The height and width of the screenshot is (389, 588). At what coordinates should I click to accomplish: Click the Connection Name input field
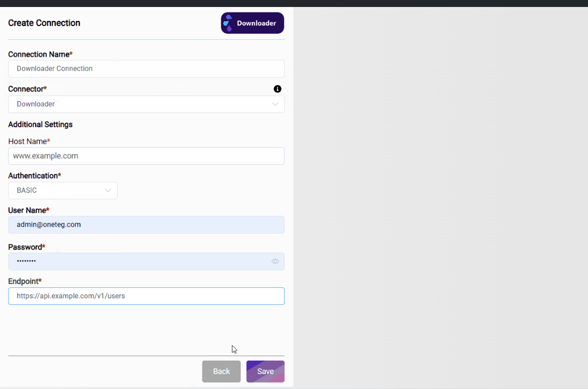pos(146,69)
